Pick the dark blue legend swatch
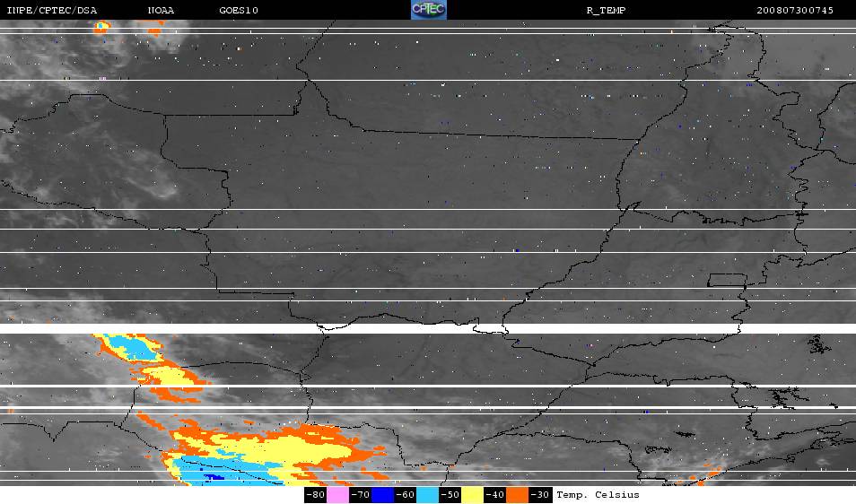The image size is (856, 504). (x=383, y=495)
